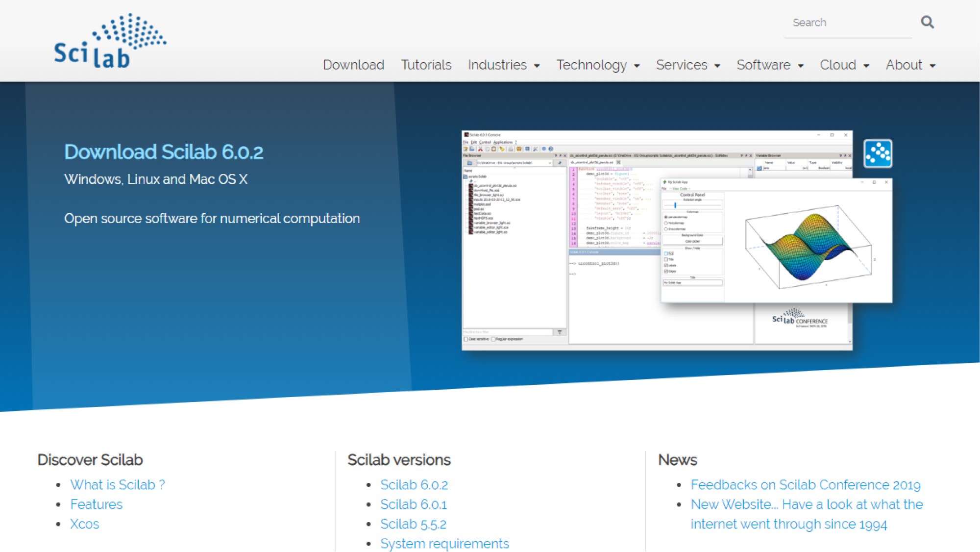The height and width of the screenshot is (552, 980).
Task: Select Scilab 6.0.1 version link
Action: pos(414,504)
